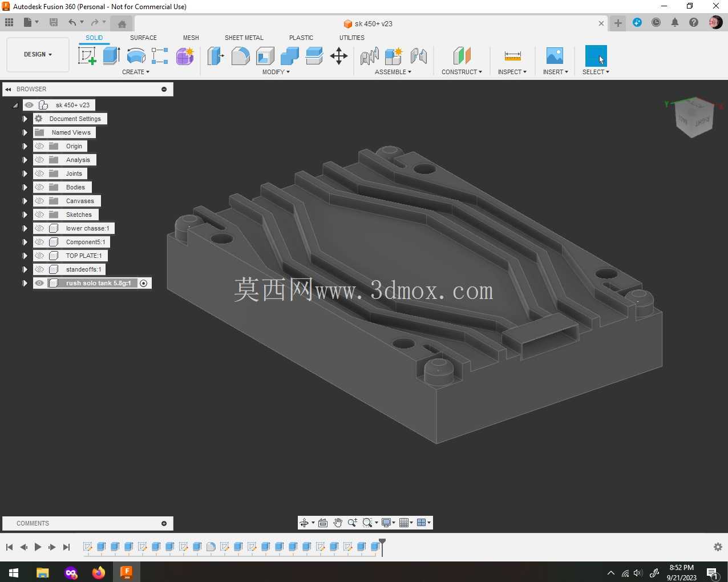Viewport: 728px width, 582px height.
Task: Toggle visibility of Analysis folder
Action: (x=39, y=160)
